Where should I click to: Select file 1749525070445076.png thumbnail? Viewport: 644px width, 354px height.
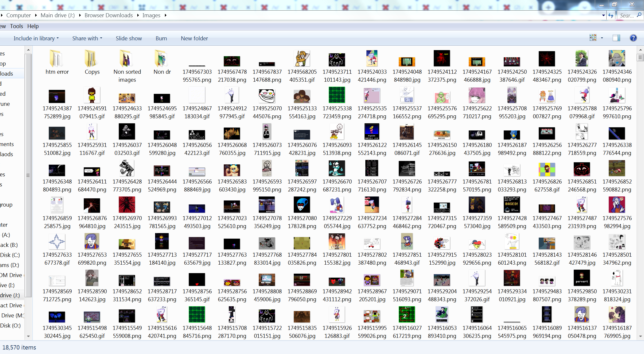coord(267,96)
